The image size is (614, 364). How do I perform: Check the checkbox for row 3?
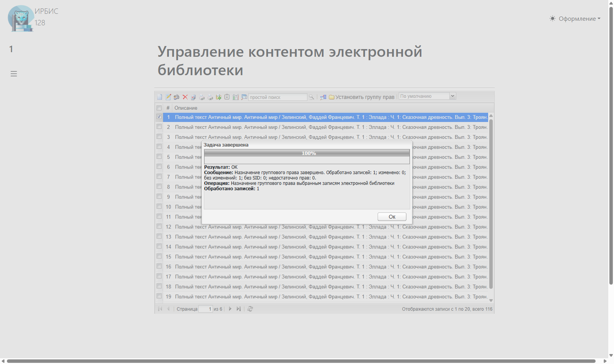pyautogui.click(x=159, y=137)
